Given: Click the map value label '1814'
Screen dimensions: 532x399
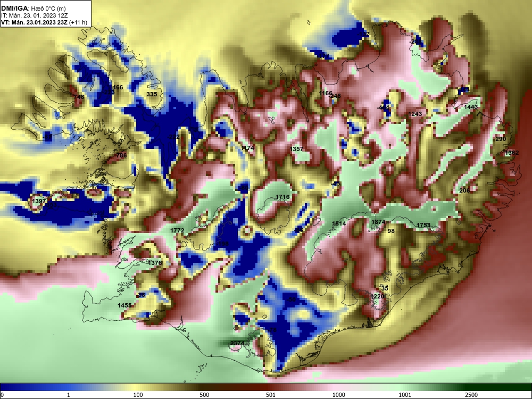Looking at the screenshot, I should (x=339, y=223).
